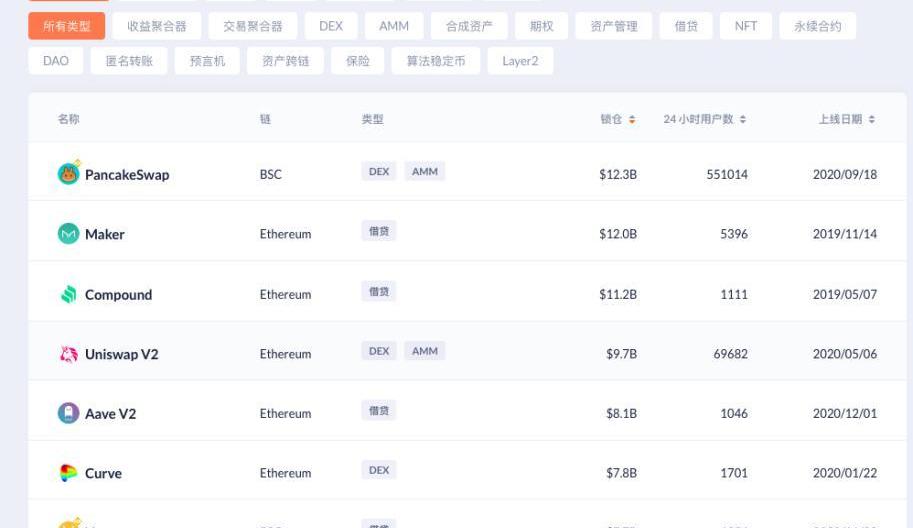Select the 收益聚合器 filter
Viewport: 913px width, 528px height.
[157, 26]
